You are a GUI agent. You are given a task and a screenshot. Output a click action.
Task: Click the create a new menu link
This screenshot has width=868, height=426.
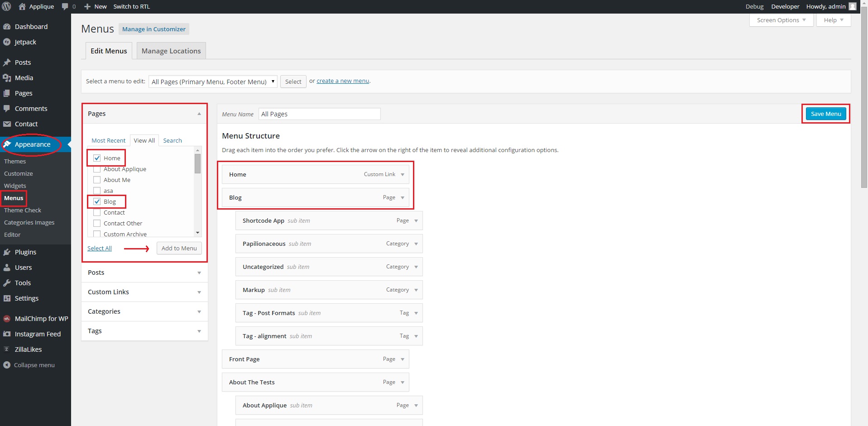(343, 81)
